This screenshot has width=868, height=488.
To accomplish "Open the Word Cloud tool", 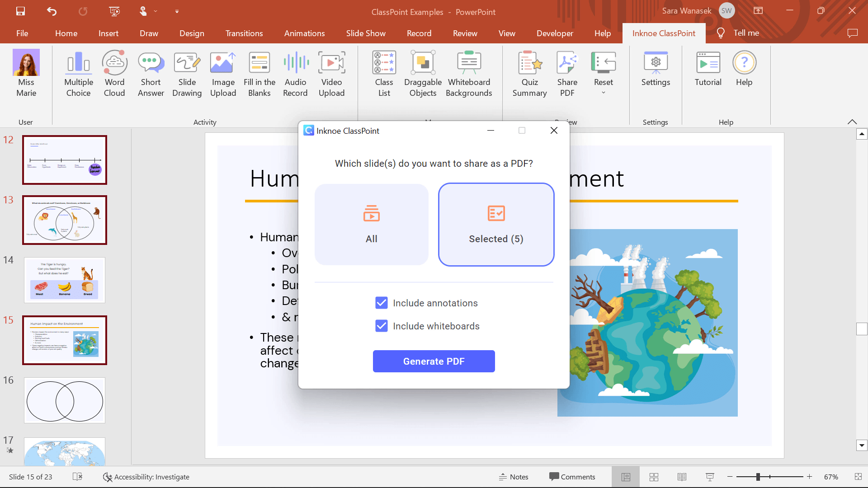I will tap(114, 71).
